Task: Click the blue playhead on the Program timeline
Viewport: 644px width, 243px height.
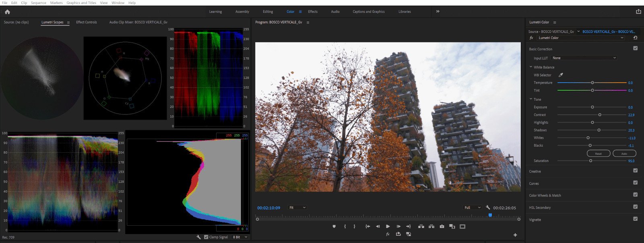Action: tap(490, 215)
